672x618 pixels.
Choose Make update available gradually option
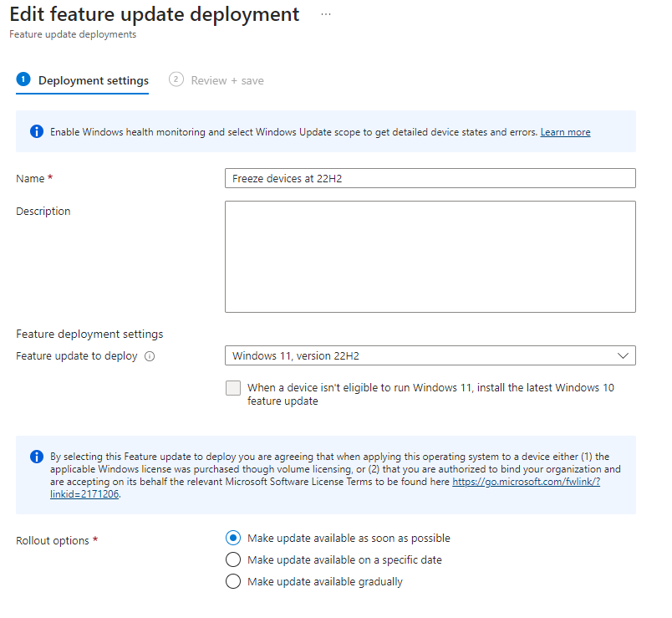pos(233,581)
